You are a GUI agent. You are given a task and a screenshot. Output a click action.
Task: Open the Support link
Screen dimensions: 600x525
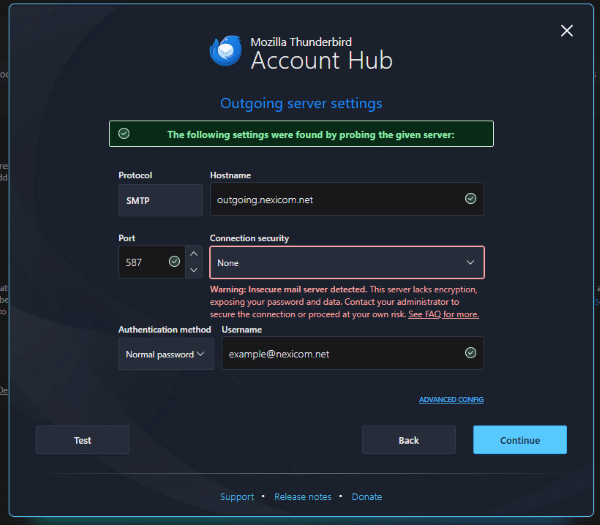237,497
